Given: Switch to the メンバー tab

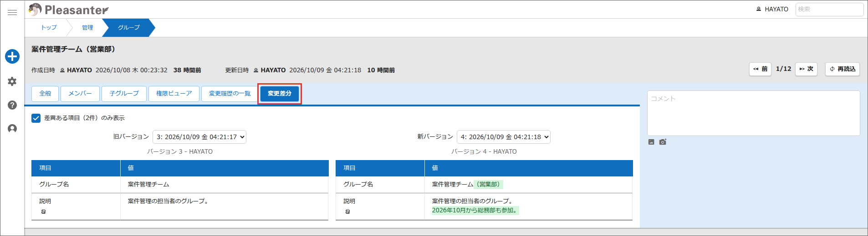Looking at the screenshot, I should click(x=80, y=94).
